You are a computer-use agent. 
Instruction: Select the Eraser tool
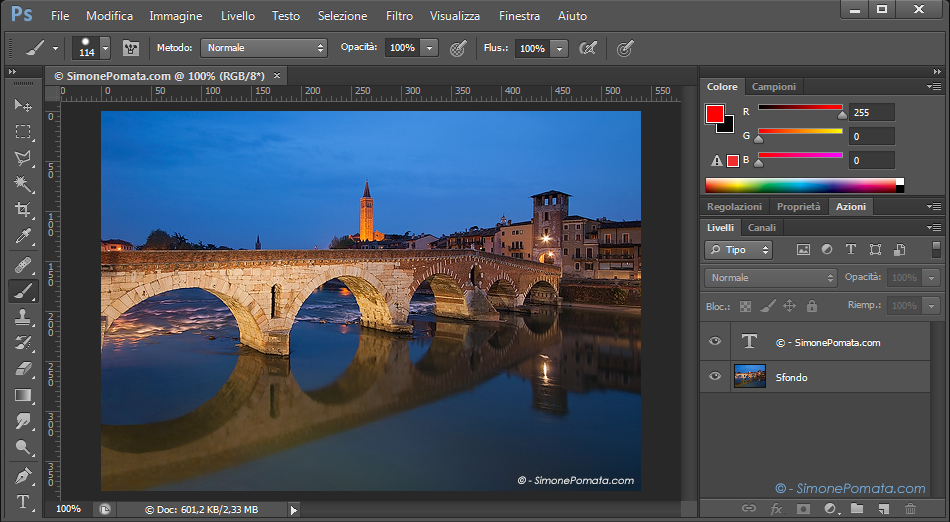point(23,369)
